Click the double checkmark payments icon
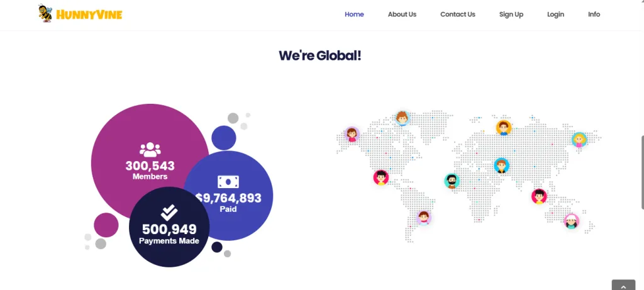The image size is (644, 290). pos(169,212)
